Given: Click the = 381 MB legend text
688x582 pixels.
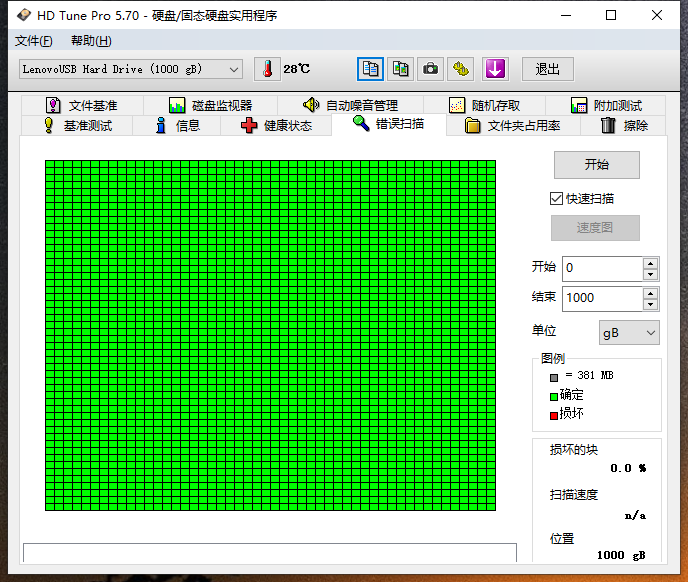Looking at the screenshot, I should [x=589, y=375].
